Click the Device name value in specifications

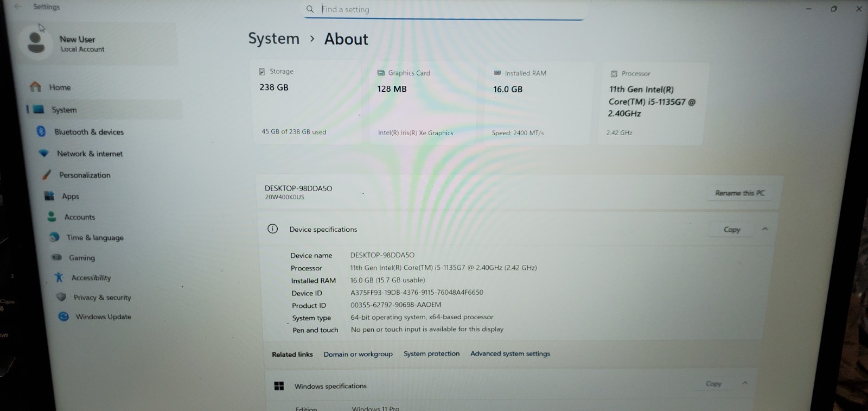click(382, 255)
